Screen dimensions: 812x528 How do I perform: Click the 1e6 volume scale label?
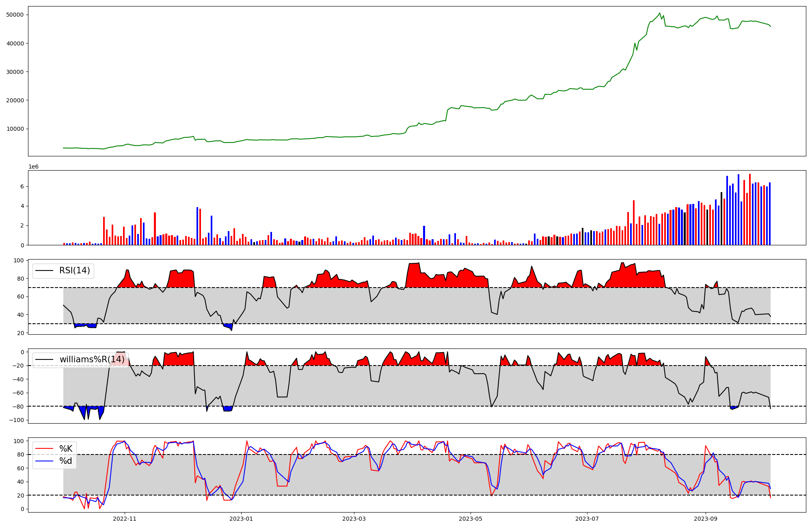pos(33,167)
